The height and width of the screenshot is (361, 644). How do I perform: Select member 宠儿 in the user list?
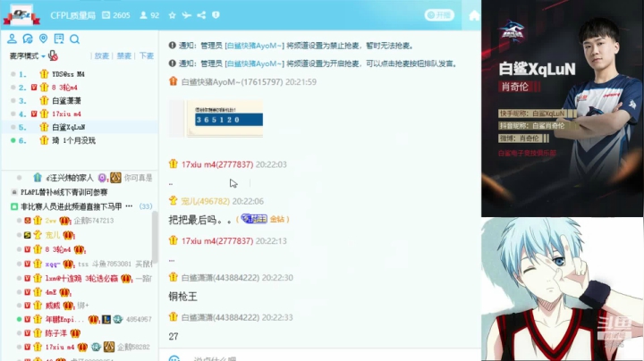[53, 235]
